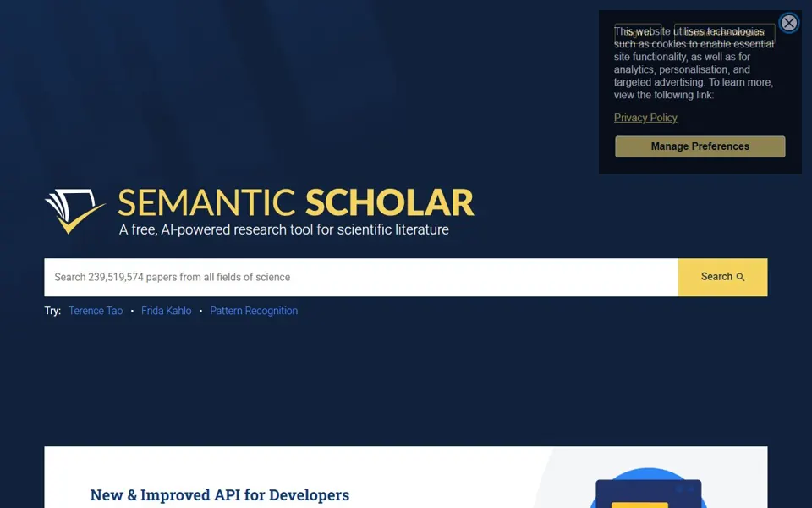Click the AI-powered research tool tagline
The width and height of the screenshot is (812, 508).
coord(284,229)
